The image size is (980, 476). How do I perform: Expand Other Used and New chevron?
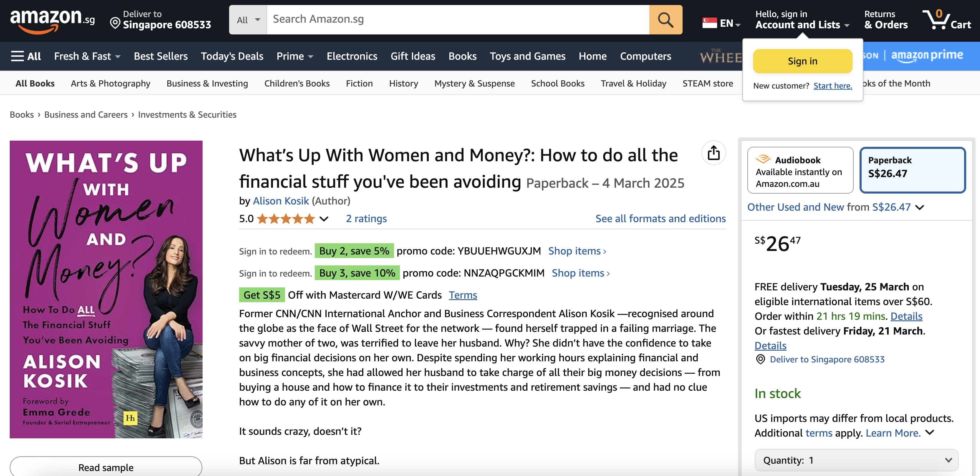920,208
